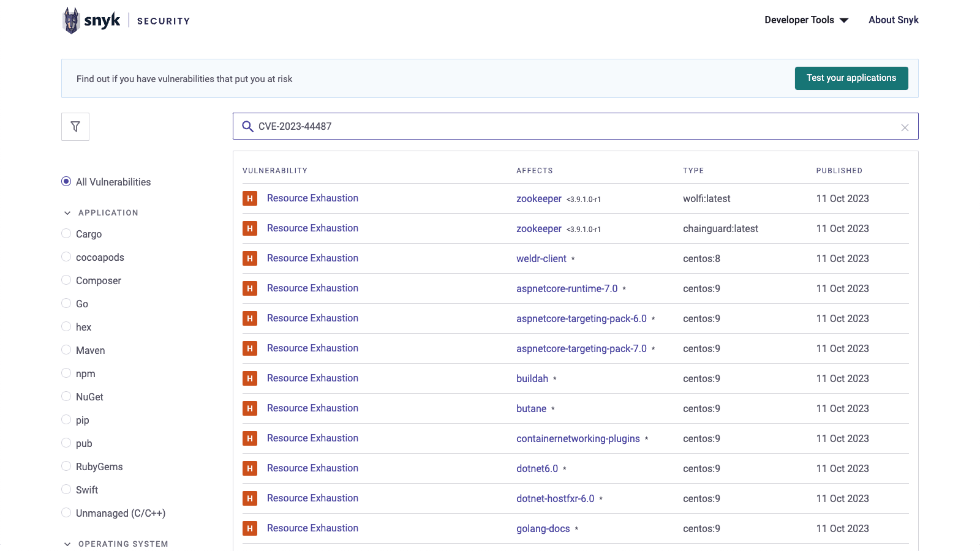Select the Swift radio filter
This screenshot has height=551, width=980.
click(x=66, y=489)
